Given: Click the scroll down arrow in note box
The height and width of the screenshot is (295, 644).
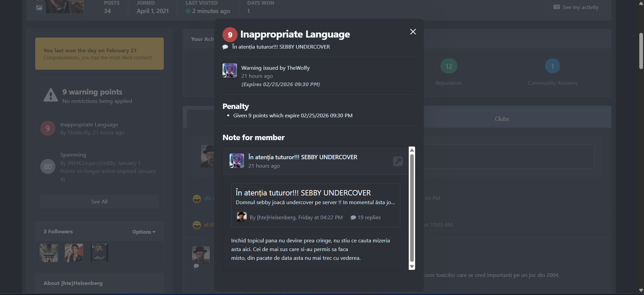Looking at the screenshot, I should [412, 267].
